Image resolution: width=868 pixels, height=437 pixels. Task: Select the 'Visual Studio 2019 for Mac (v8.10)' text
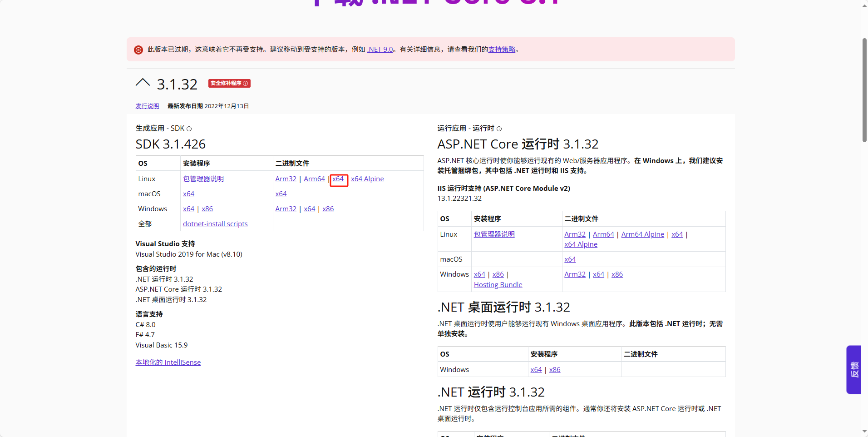click(189, 254)
